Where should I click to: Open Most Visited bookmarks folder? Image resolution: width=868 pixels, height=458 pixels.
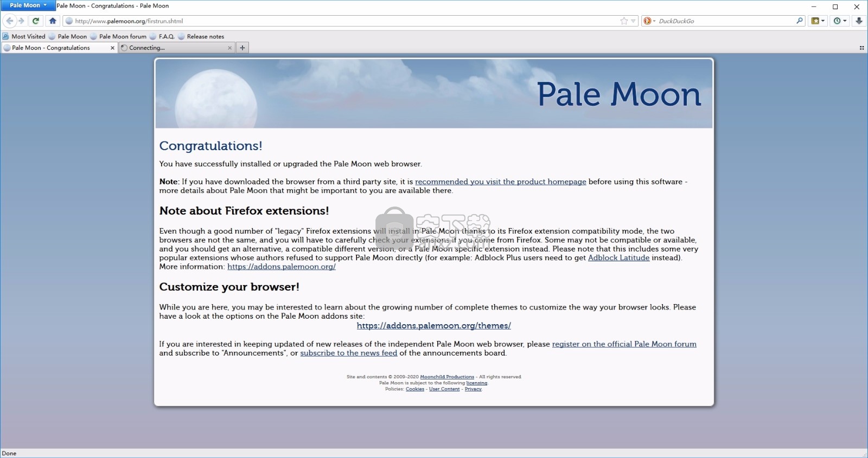[x=24, y=36]
